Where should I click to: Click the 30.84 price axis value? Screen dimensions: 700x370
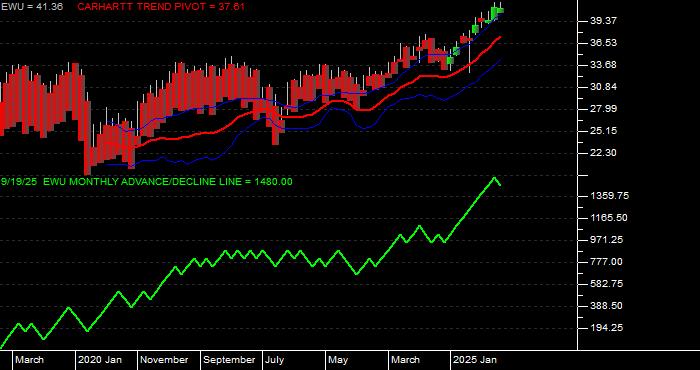pyautogui.click(x=604, y=87)
